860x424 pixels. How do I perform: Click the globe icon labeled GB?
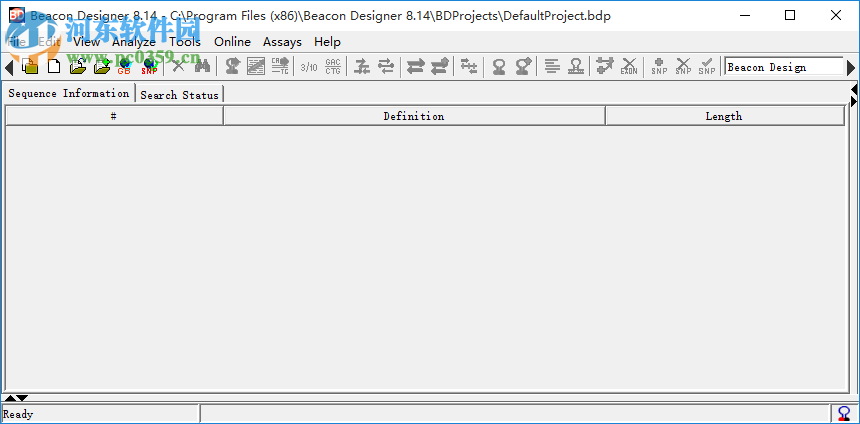pyautogui.click(x=125, y=66)
